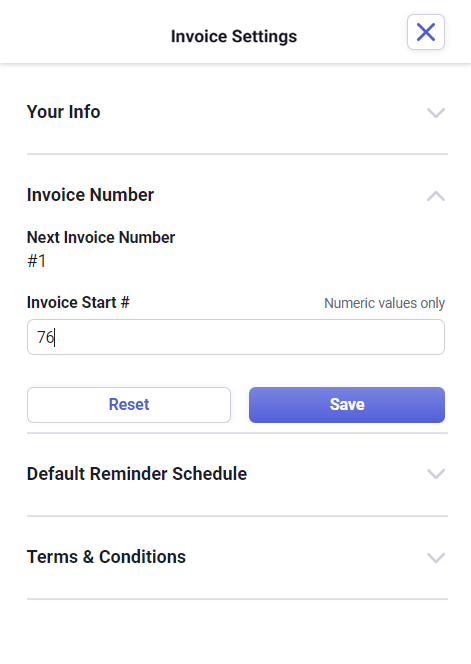Click on the value 76 in the field
Image resolution: width=471 pixels, height=664 pixels.
click(45, 338)
